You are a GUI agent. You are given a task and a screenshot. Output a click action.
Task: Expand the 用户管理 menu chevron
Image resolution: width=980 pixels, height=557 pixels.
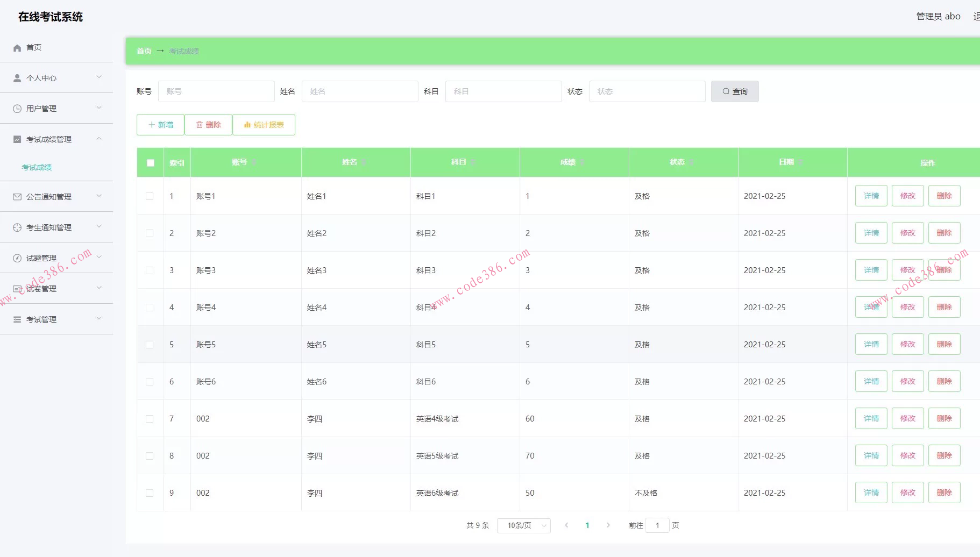[99, 108]
